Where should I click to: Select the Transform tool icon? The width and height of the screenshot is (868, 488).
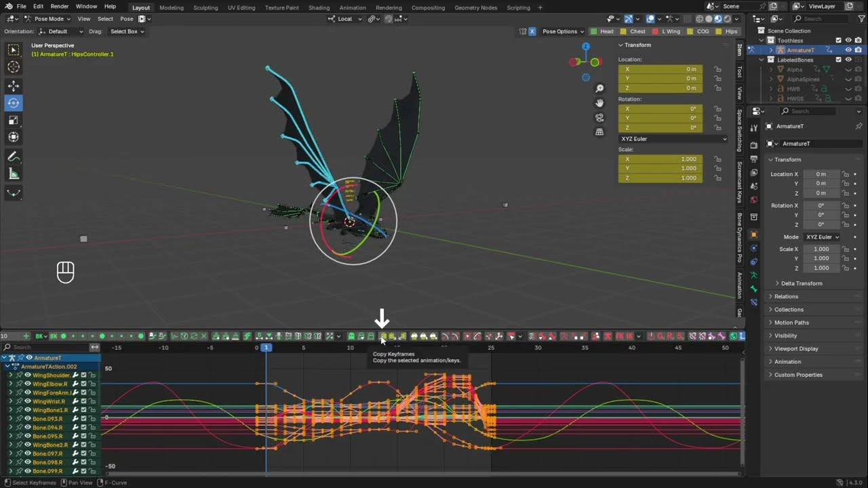14,137
